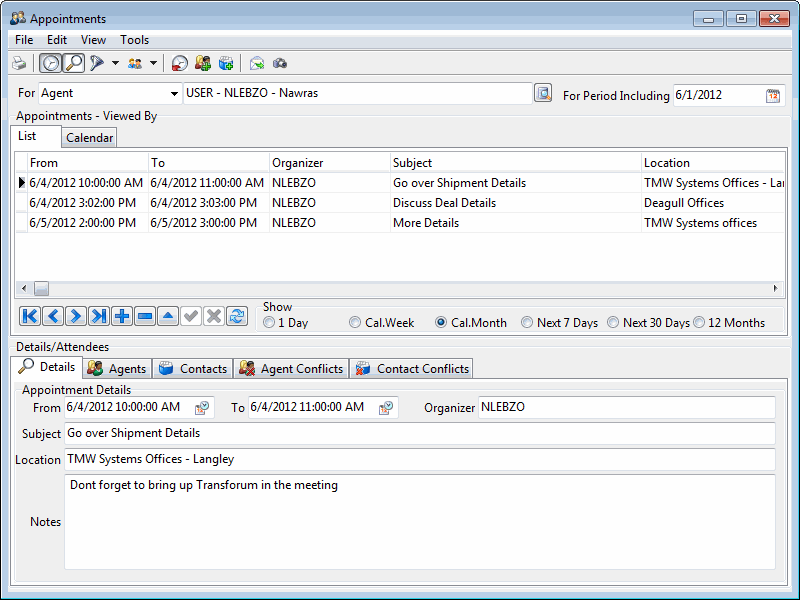Click the horizontal scrollbar right arrow
800x600 pixels.
point(777,288)
